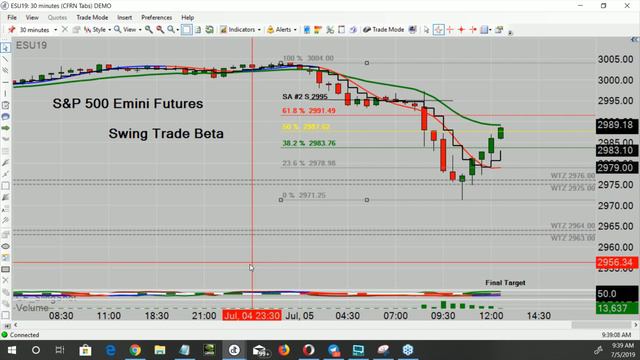
Task: Open the Insert menu
Action: click(x=124, y=18)
